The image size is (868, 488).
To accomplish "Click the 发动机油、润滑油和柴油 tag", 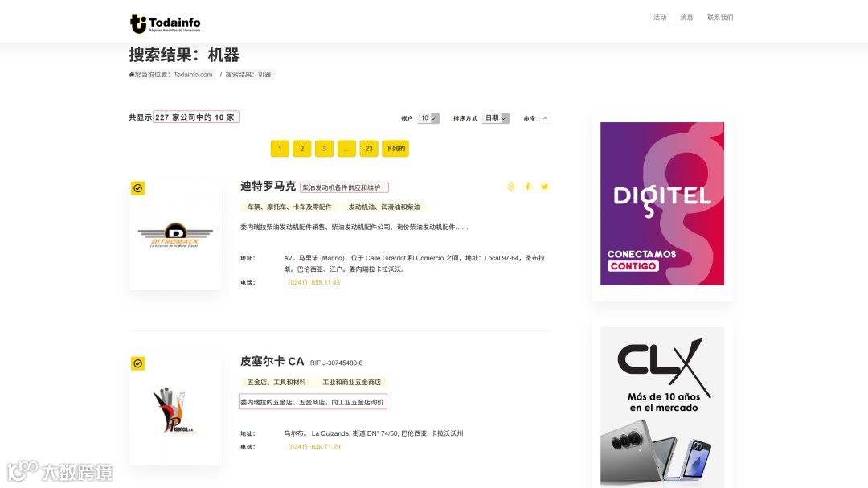I will 384,207.
